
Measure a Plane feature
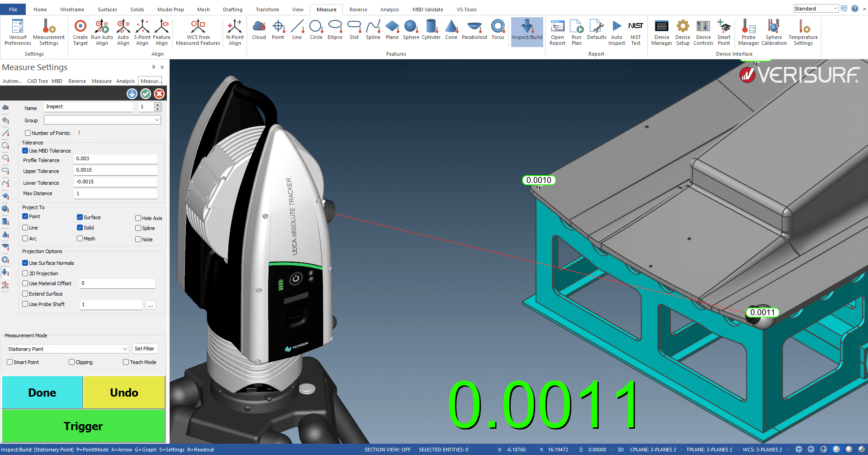click(392, 30)
